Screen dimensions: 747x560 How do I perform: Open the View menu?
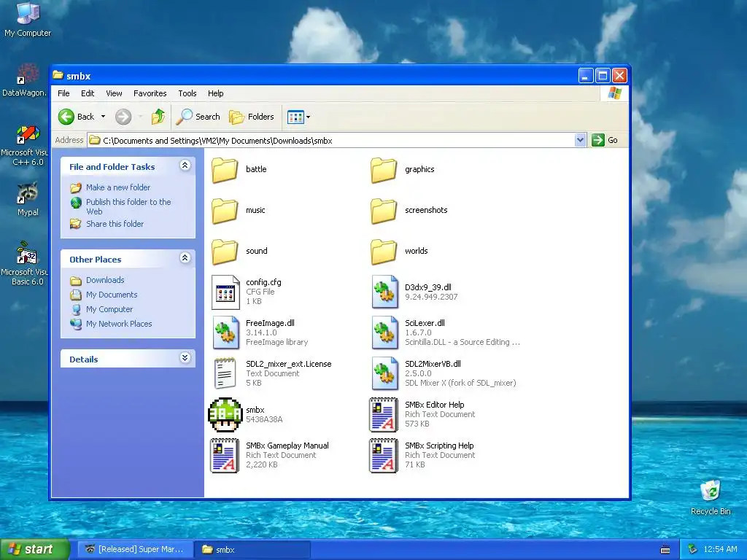tap(114, 93)
